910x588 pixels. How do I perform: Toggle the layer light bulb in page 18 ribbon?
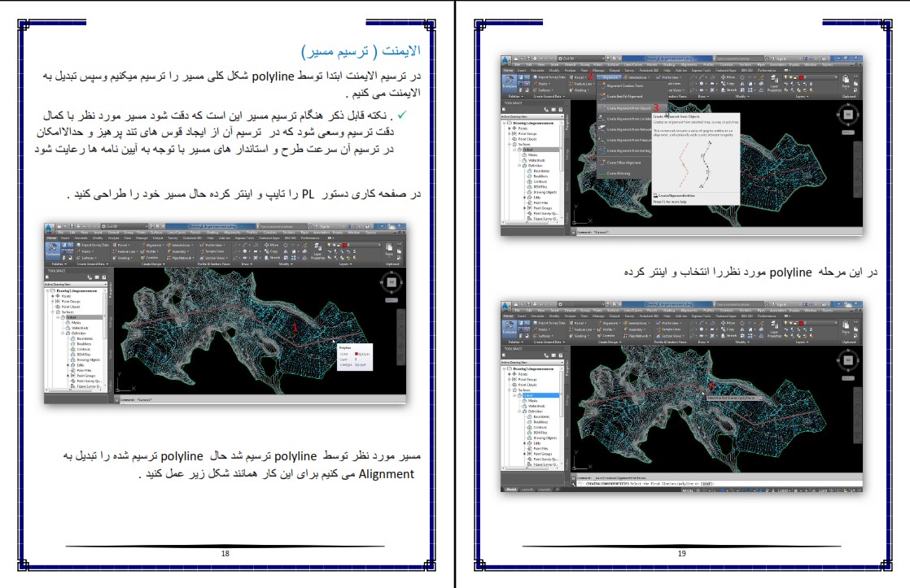click(329, 245)
